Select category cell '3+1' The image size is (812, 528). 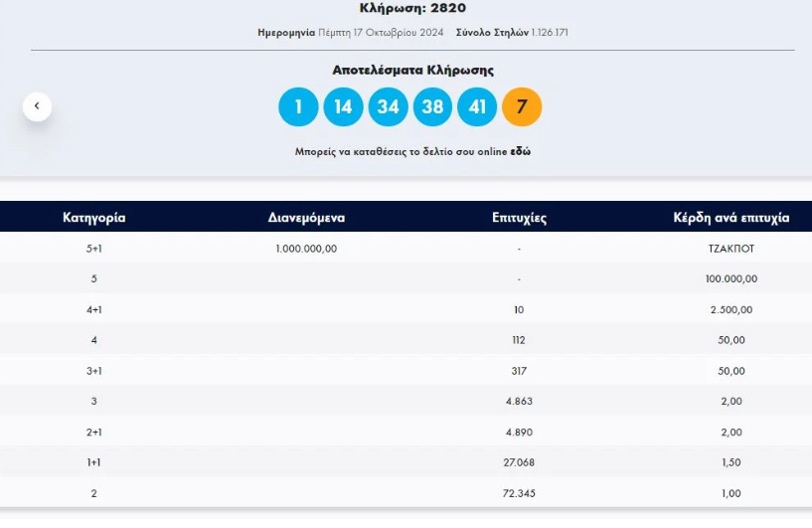click(x=93, y=371)
